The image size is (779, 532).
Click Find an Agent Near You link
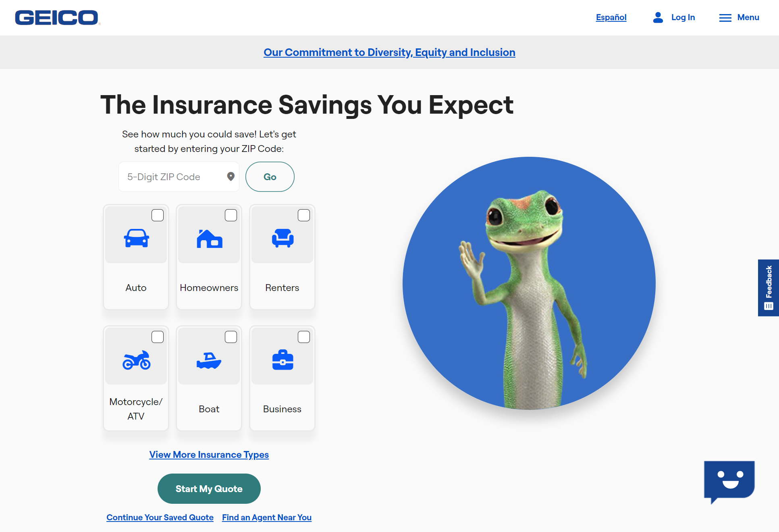click(266, 517)
